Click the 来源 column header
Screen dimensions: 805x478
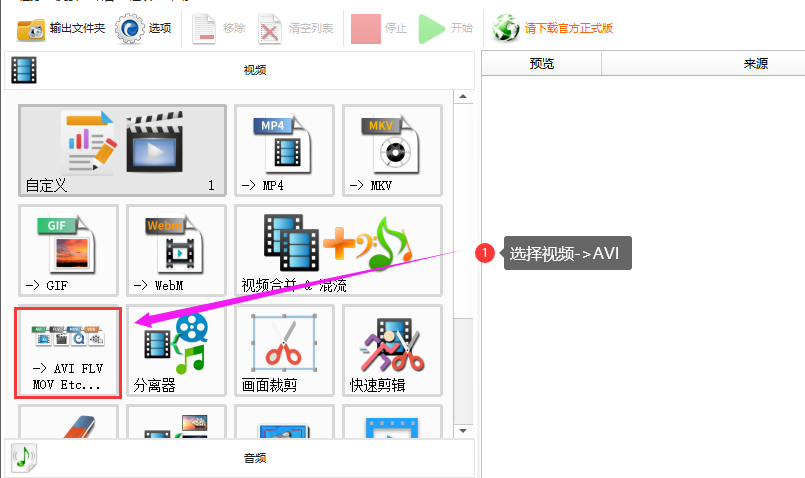[755, 64]
